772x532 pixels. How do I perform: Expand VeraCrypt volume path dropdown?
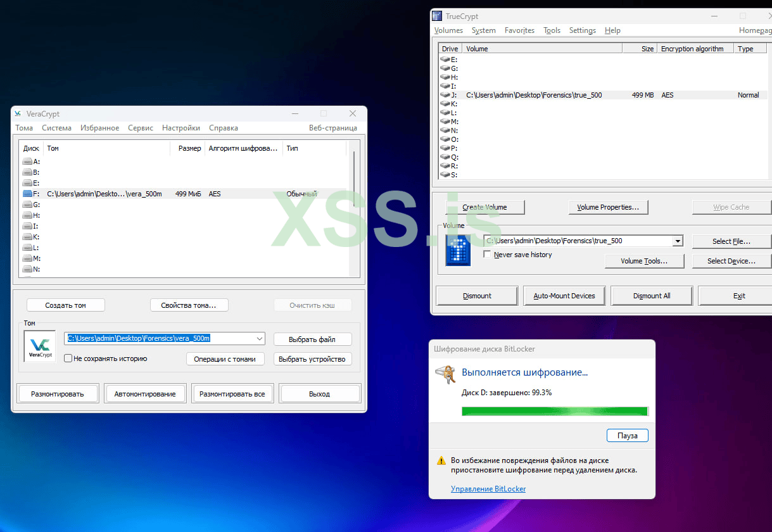(x=258, y=338)
